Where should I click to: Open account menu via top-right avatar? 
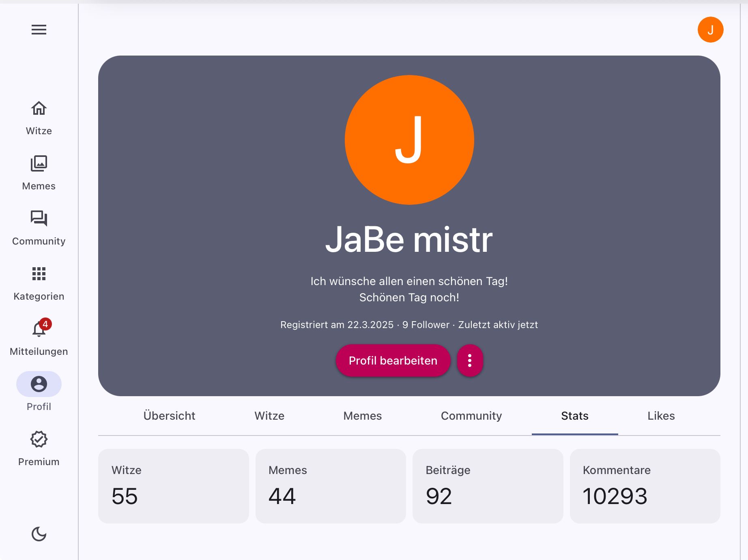tap(710, 30)
